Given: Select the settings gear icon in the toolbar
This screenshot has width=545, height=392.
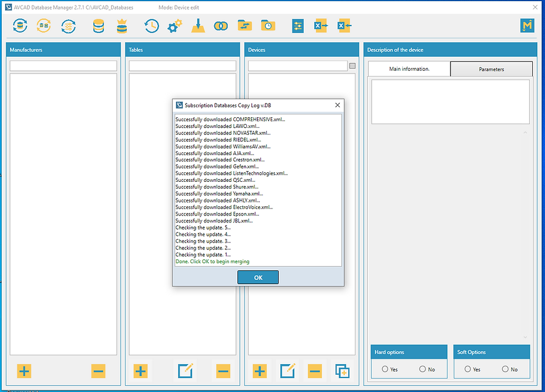Looking at the screenshot, I should point(174,26).
